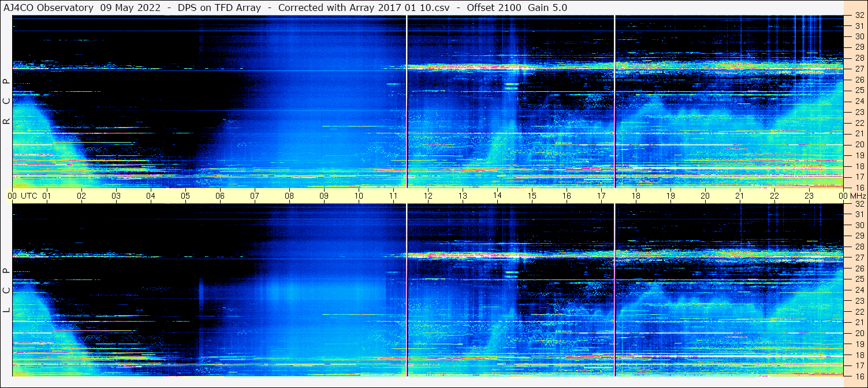Click the AJ4CO Observatory title text

point(49,8)
